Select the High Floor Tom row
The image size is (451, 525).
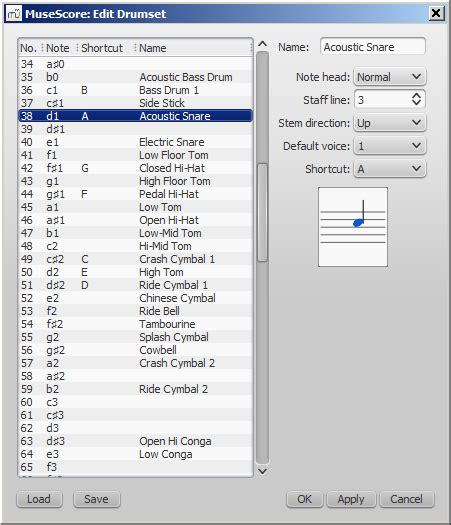[136, 181]
